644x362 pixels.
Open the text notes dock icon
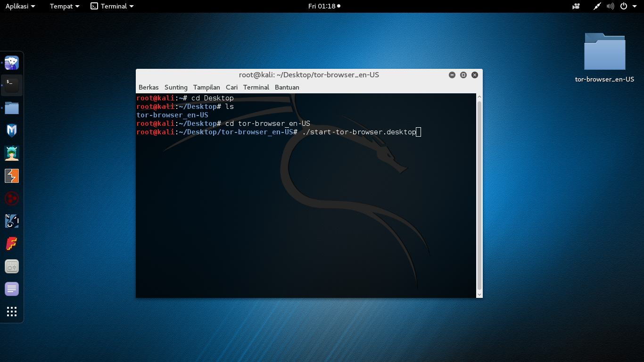click(12, 289)
